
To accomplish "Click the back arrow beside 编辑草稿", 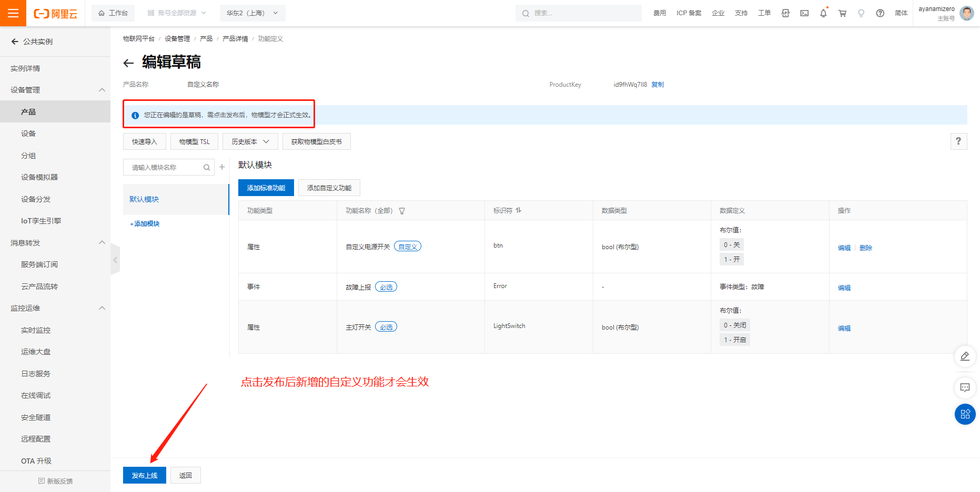I will coord(128,63).
